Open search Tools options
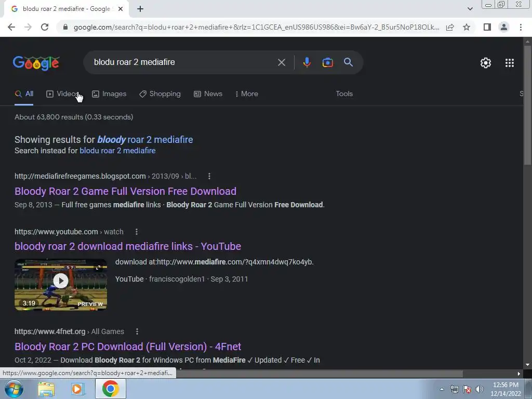Image resolution: width=532 pixels, height=399 pixels. (344, 94)
